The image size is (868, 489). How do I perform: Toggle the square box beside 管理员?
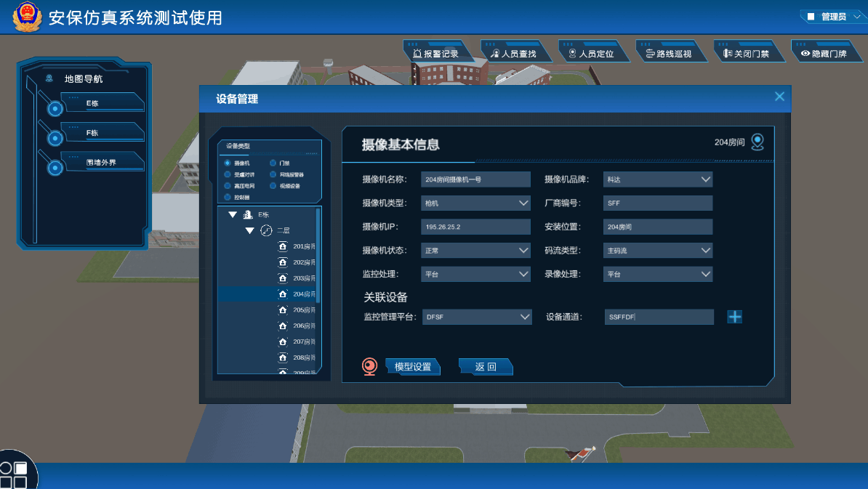click(x=811, y=17)
